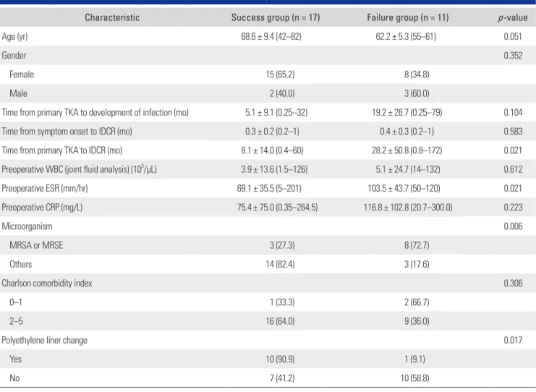Select the cell '3 (60.0)'
The height and width of the screenshot is (392, 536).
click(417, 93)
